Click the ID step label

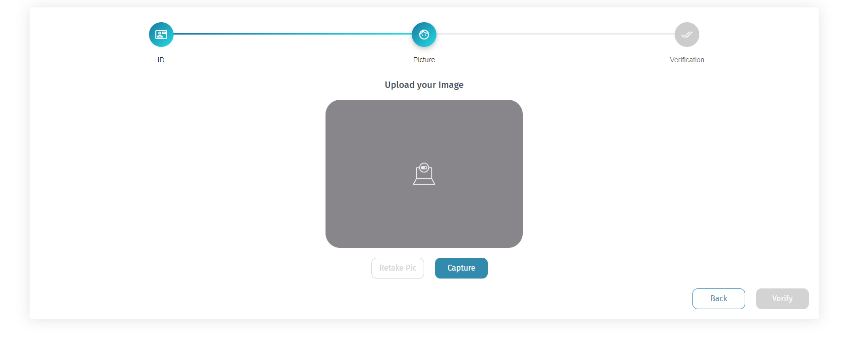point(161,60)
